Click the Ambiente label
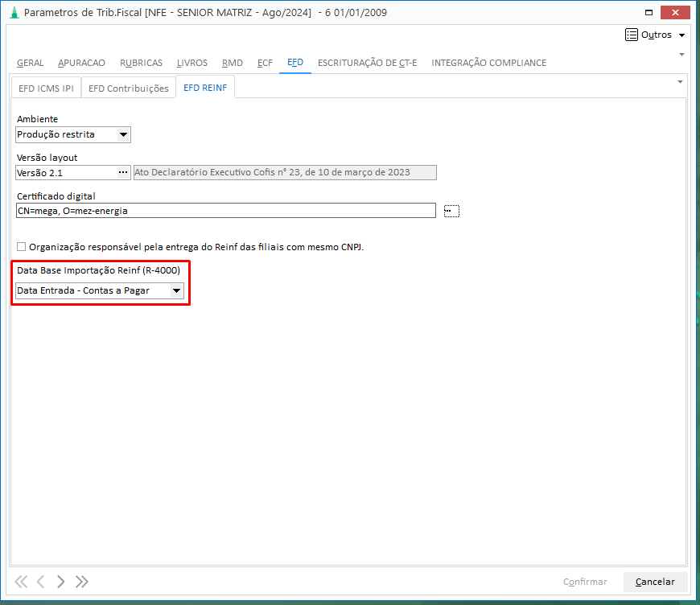700x605 pixels. click(38, 119)
